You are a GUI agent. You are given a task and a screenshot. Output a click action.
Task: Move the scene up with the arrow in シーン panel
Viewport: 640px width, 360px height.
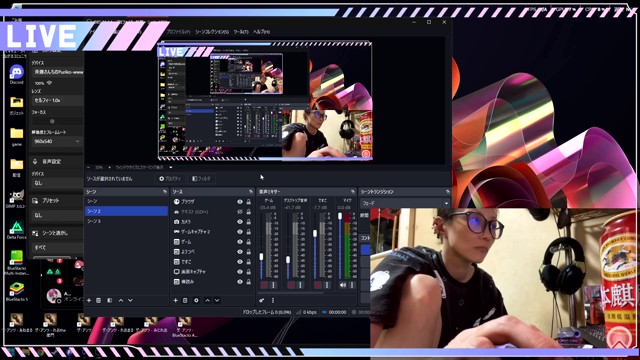point(121,300)
